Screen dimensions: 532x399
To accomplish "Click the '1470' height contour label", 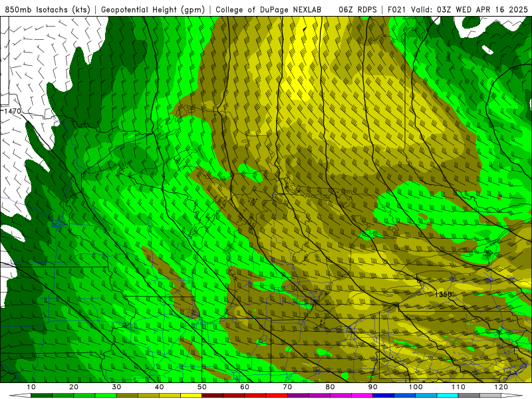I will point(12,111).
